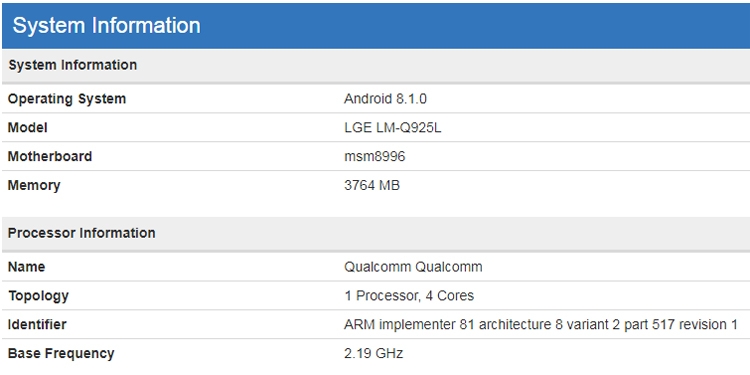Image resolution: width=750 pixels, height=375 pixels.
Task: Click the Operating System label
Action: [67, 99]
